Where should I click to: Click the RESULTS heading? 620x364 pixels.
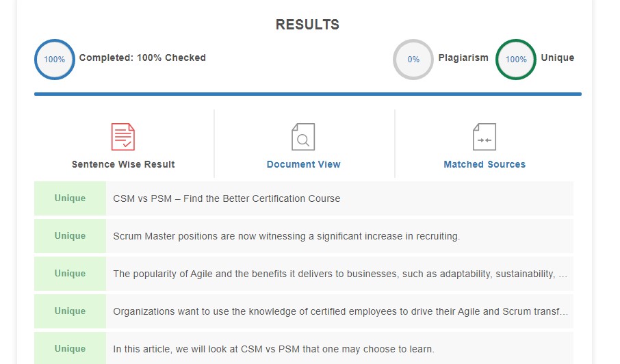tap(307, 25)
